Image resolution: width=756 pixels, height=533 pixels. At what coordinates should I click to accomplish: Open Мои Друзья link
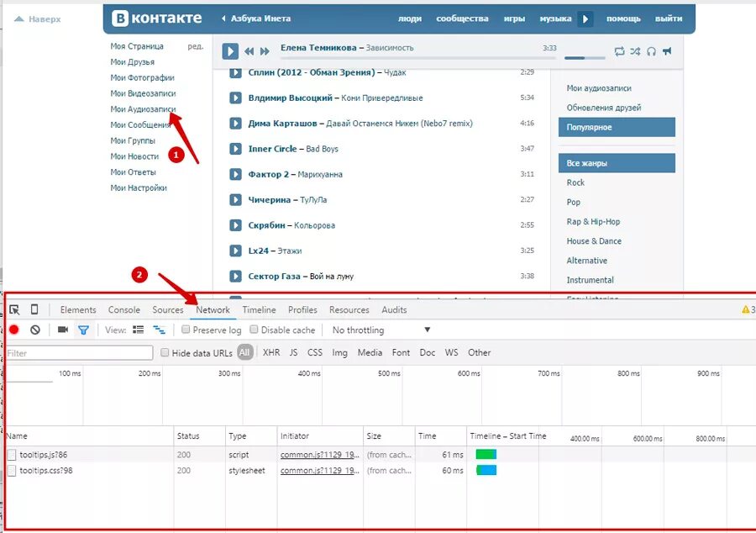coord(132,61)
